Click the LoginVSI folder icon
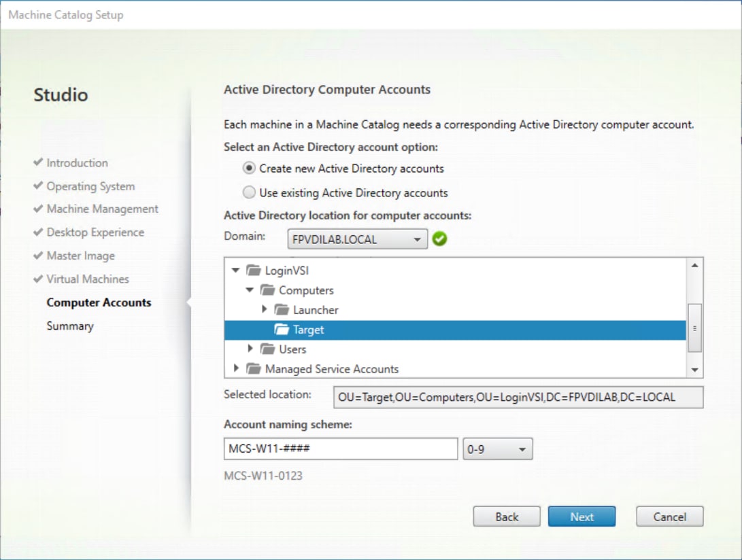The width and height of the screenshot is (742, 560). point(253,270)
